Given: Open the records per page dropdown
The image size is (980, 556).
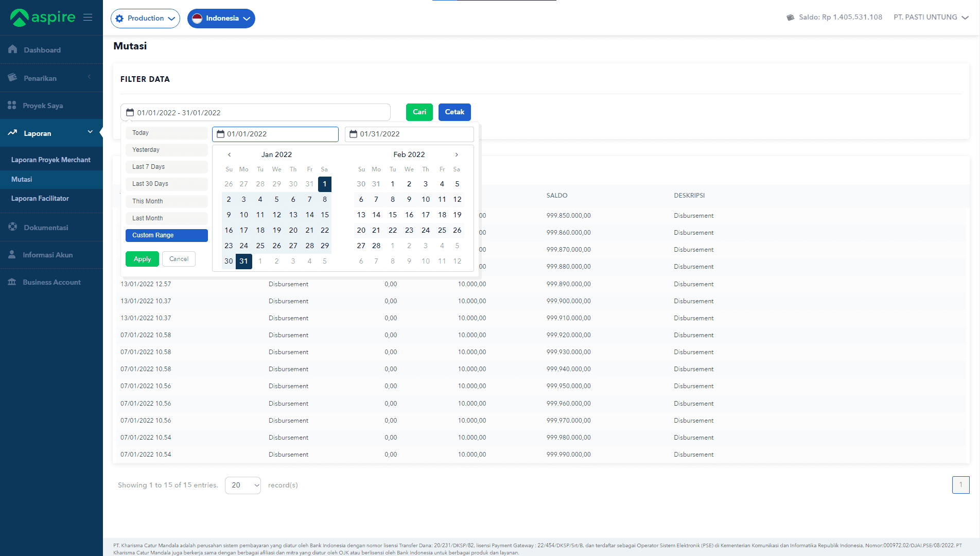Looking at the screenshot, I should (243, 485).
